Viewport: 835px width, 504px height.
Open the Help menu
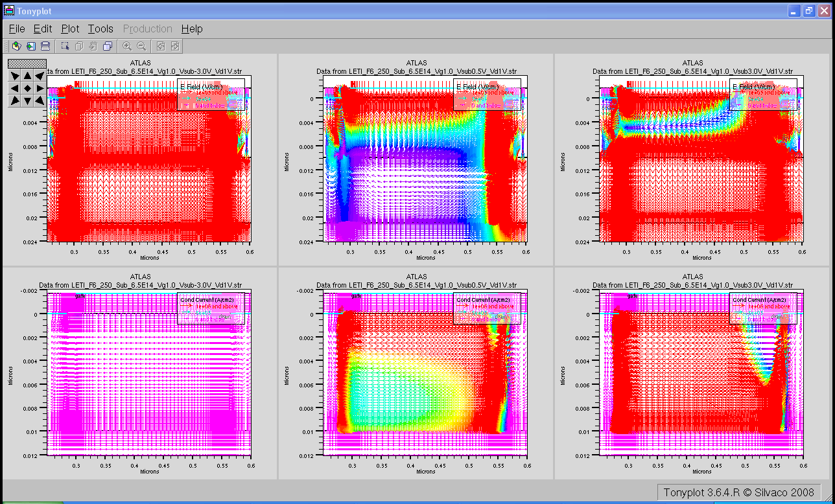192,29
